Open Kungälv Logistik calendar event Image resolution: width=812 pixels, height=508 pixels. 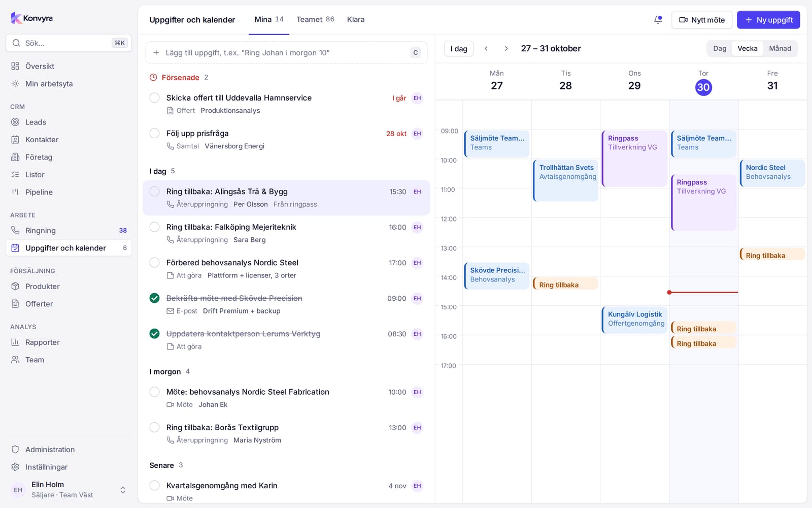[x=634, y=320]
